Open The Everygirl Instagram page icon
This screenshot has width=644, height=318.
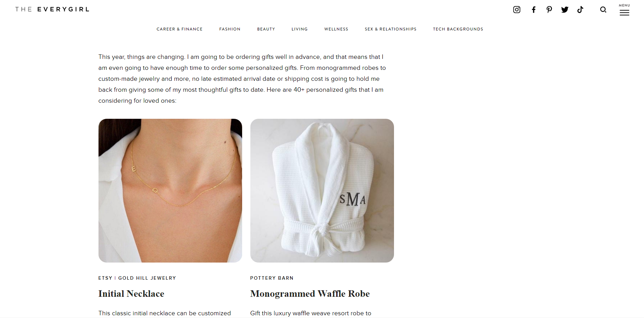coord(517,10)
